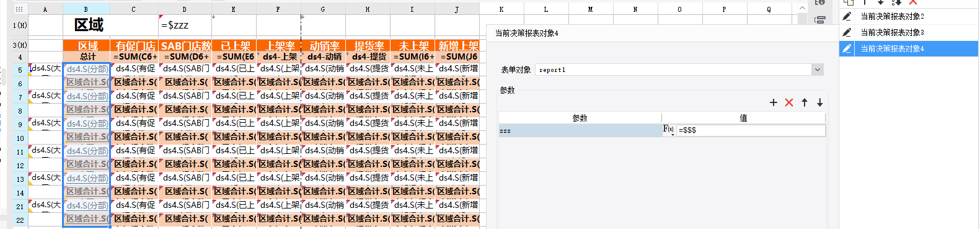This screenshot has width=980, height=229.
Task: Select row header 21
Action: tap(20, 206)
